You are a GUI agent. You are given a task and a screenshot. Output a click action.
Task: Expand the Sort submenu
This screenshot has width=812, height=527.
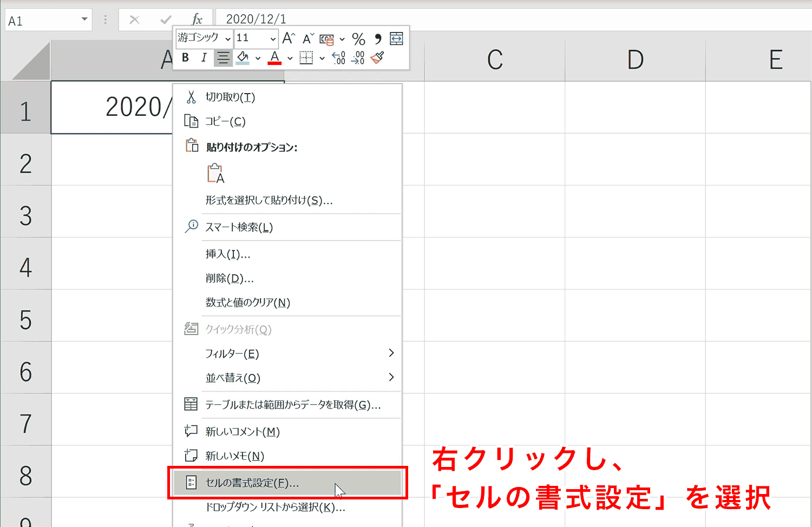coord(287,378)
